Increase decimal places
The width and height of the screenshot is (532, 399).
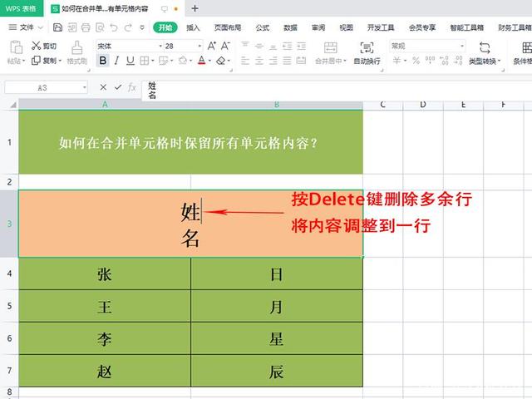444,61
